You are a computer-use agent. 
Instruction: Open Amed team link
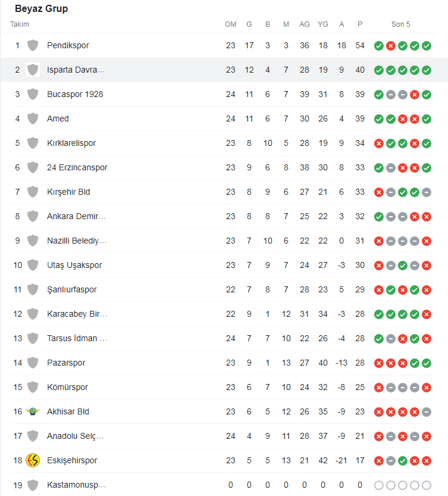coord(58,118)
